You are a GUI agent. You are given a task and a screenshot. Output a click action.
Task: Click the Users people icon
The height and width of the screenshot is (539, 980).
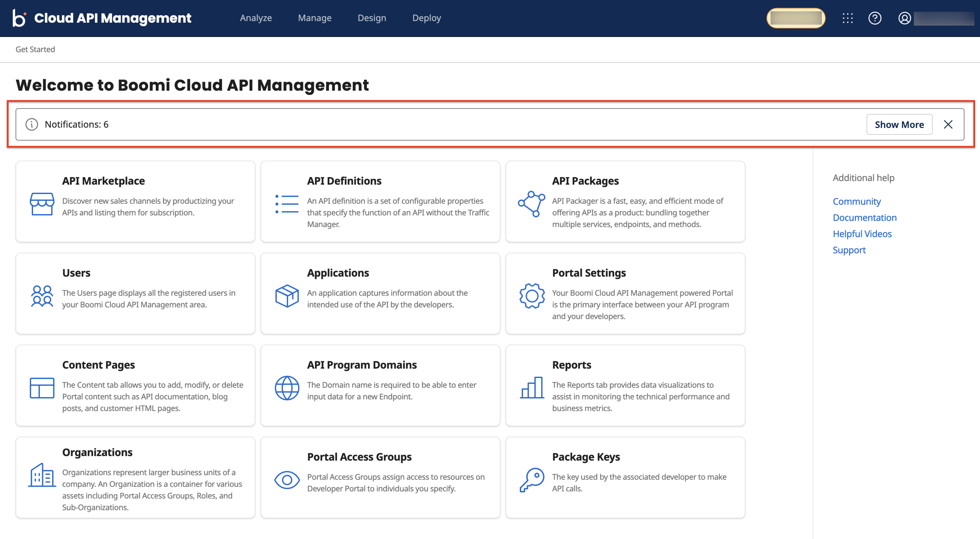coord(42,296)
